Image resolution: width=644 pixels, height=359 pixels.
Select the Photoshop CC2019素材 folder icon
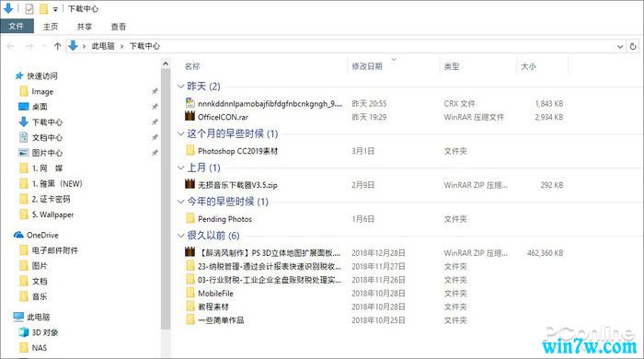tap(190, 150)
